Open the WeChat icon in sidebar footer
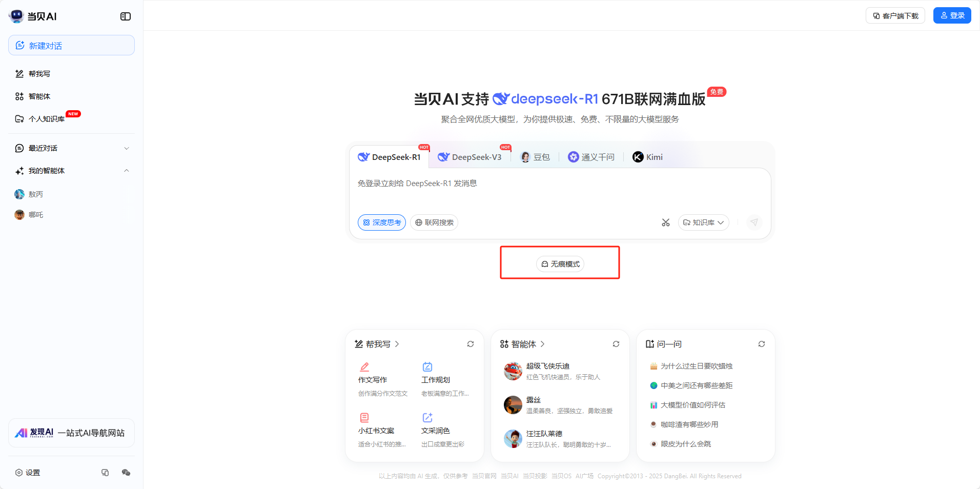980x489 pixels. coord(126,473)
